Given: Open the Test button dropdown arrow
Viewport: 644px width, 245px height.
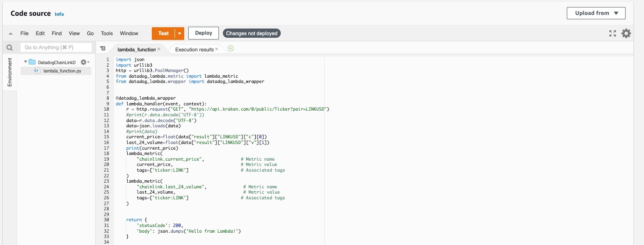Looking at the screenshot, I should click(179, 33).
